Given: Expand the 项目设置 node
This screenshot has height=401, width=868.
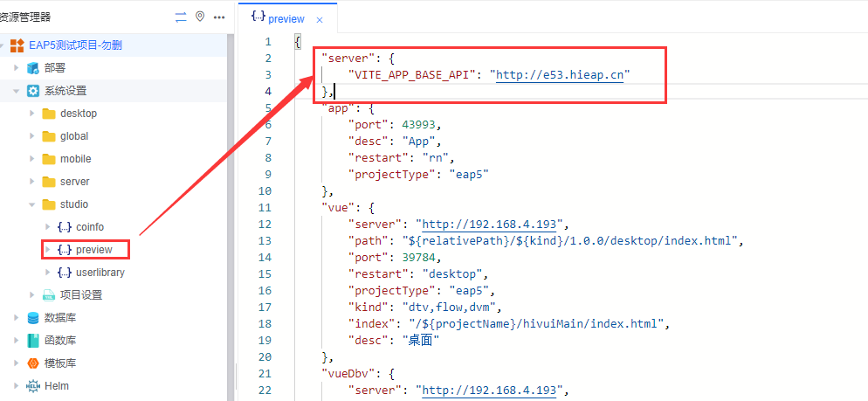Looking at the screenshot, I should [32, 295].
